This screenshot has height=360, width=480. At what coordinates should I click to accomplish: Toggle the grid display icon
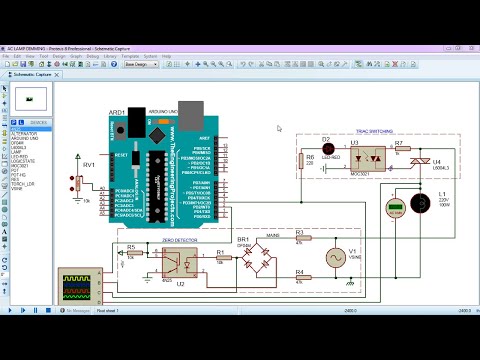click(x=177, y=64)
